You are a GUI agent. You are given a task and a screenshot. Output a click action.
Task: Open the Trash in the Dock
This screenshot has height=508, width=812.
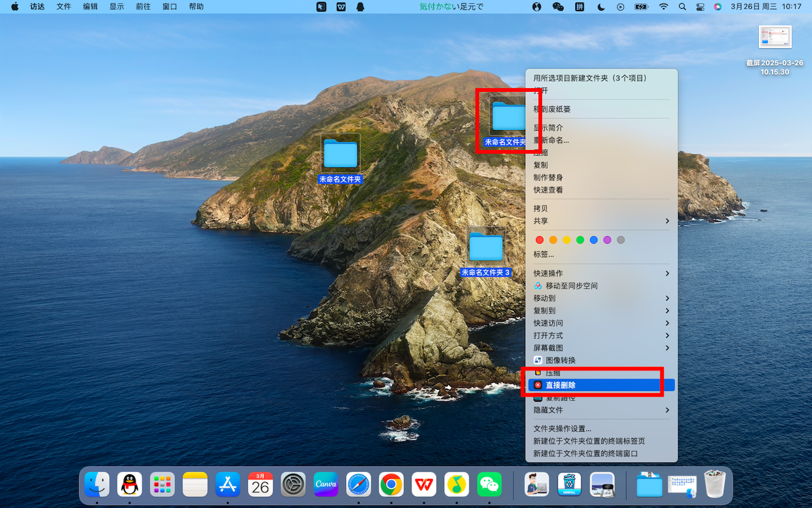point(715,484)
